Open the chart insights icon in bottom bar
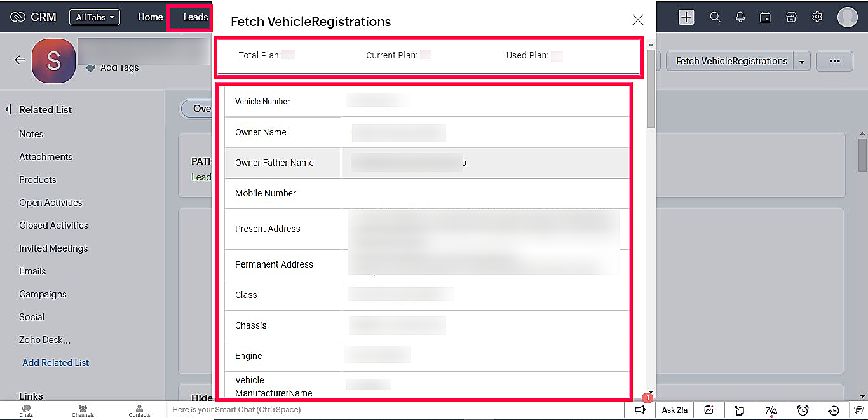This screenshot has width=868, height=420. click(x=709, y=410)
